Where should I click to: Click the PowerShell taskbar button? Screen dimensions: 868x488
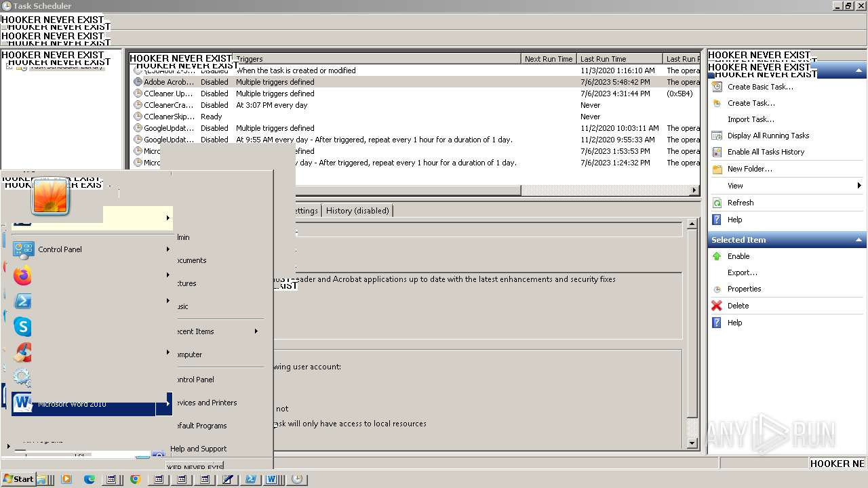point(250,479)
